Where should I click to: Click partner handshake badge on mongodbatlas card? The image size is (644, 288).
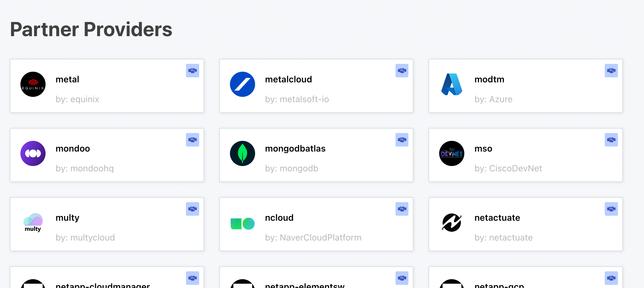[x=402, y=140]
